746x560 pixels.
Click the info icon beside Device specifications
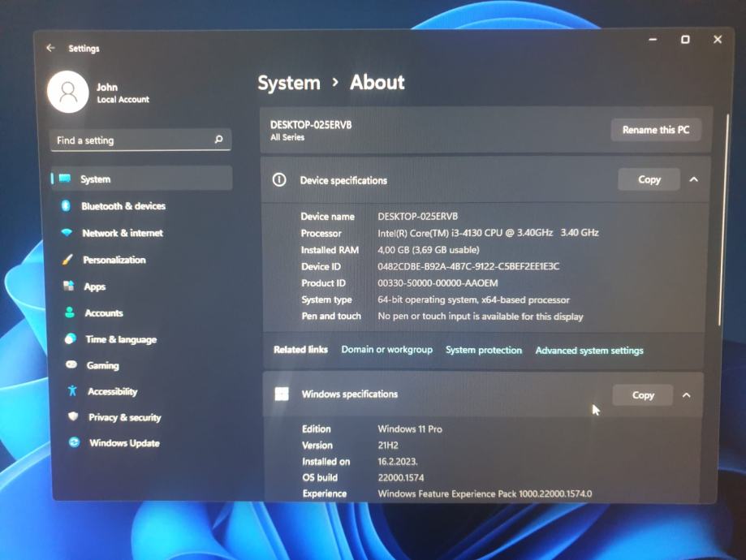pyautogui.click(x=279, y=180)
